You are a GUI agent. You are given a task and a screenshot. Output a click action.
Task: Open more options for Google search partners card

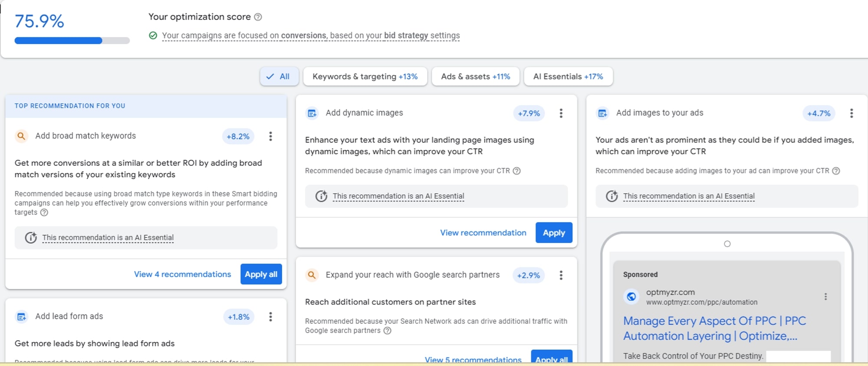561,275
